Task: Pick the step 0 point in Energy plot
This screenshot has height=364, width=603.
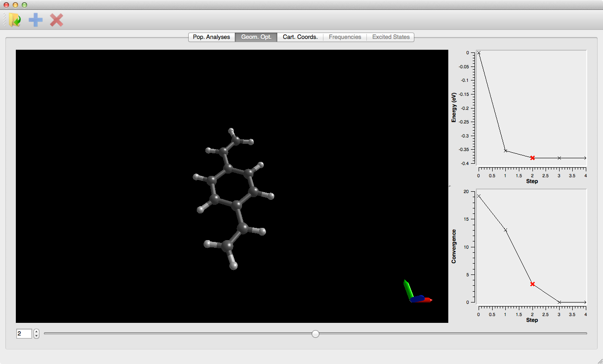Action: click(479, 53)
